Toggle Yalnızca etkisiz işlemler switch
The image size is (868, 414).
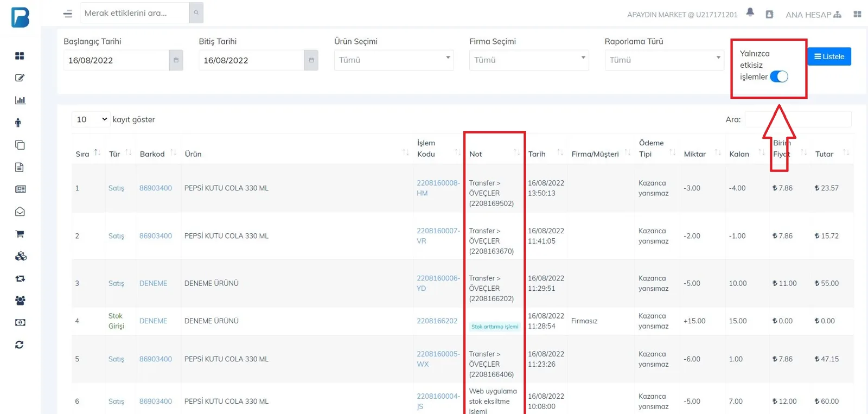(779, 77)
